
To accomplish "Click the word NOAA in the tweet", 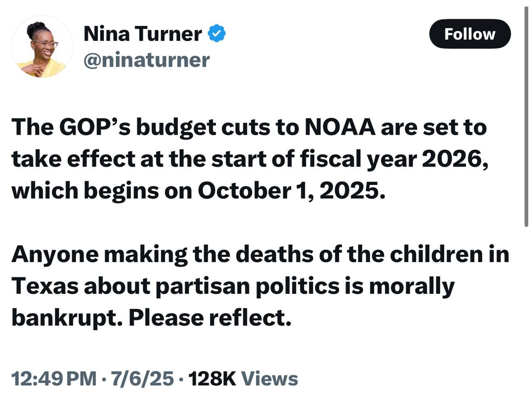I will [x=340, y=127].
